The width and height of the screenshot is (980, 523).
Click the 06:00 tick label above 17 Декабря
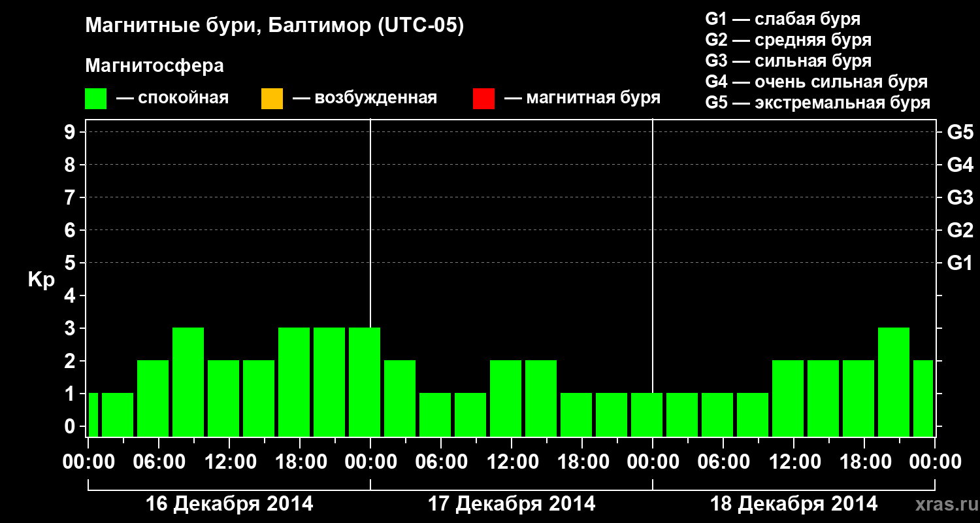tap(441, 462)
